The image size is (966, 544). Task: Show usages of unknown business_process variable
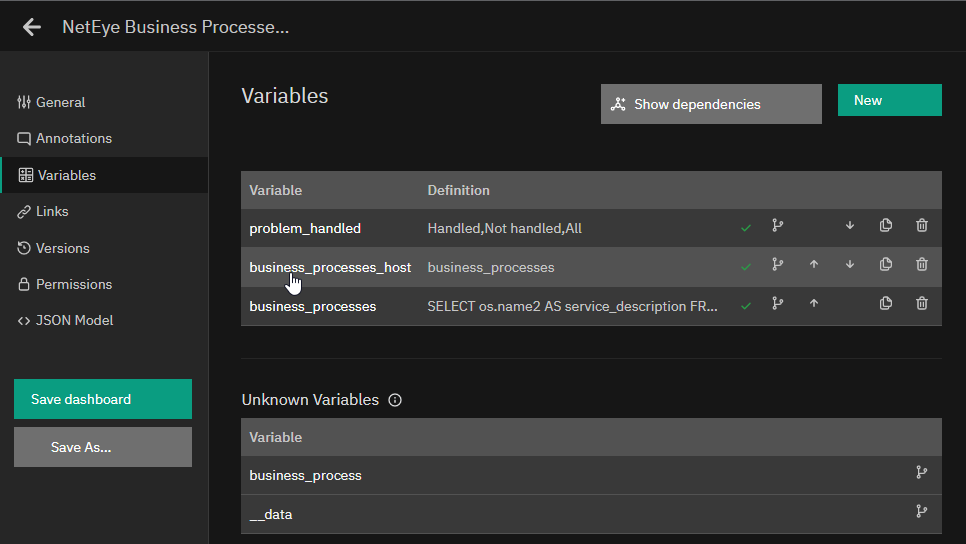pos(922,473)
